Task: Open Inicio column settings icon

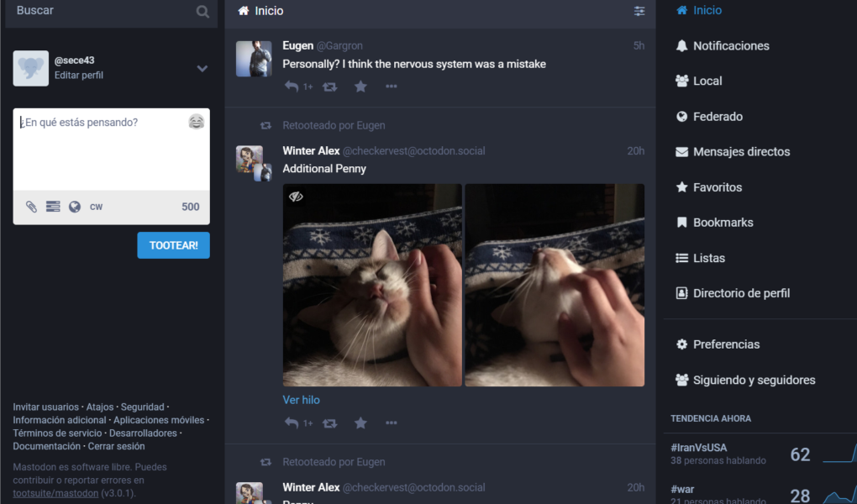Action: click(639, 11)
